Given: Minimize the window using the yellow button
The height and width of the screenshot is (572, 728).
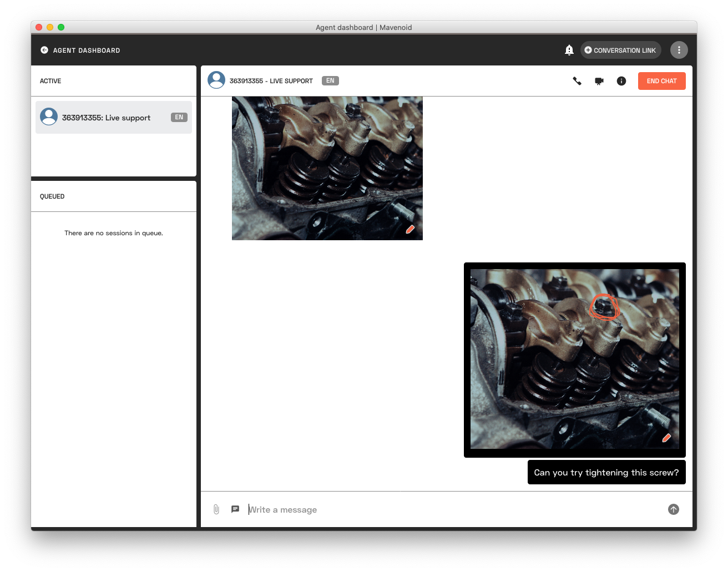Looking at the screenshot, I should pos(50,27).
